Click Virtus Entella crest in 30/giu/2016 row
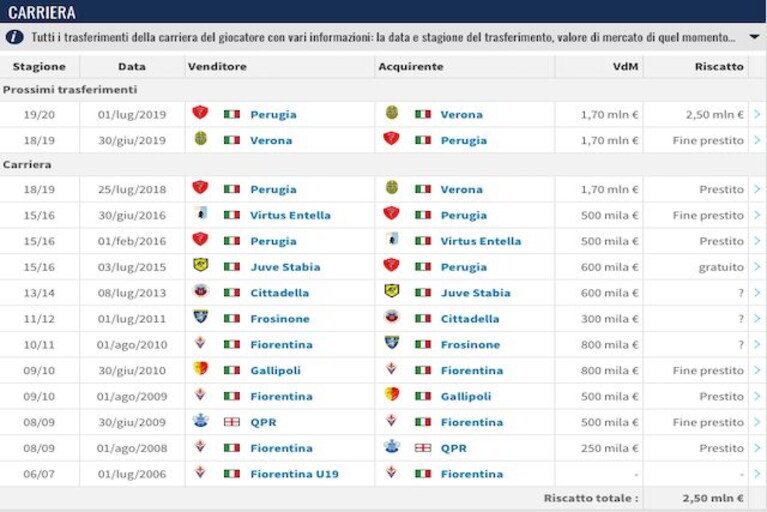Screen dimensions: 767x512 click(x=201, y=214)
